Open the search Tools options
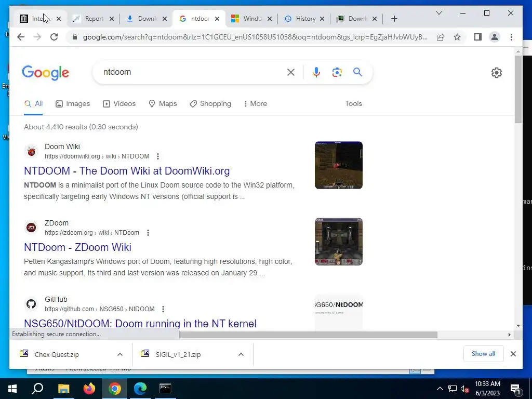 353,104
